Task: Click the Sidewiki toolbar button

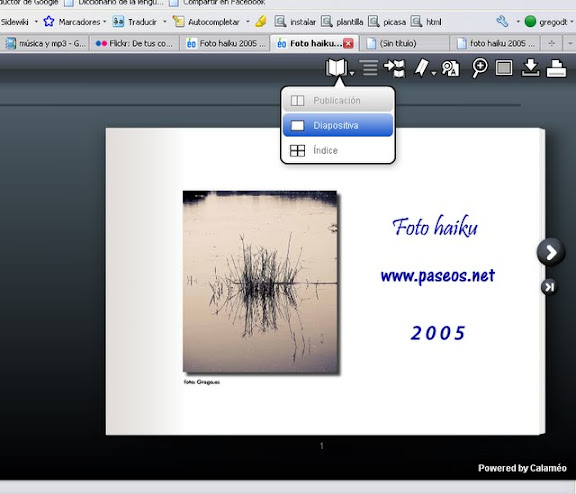Action: 15,22
